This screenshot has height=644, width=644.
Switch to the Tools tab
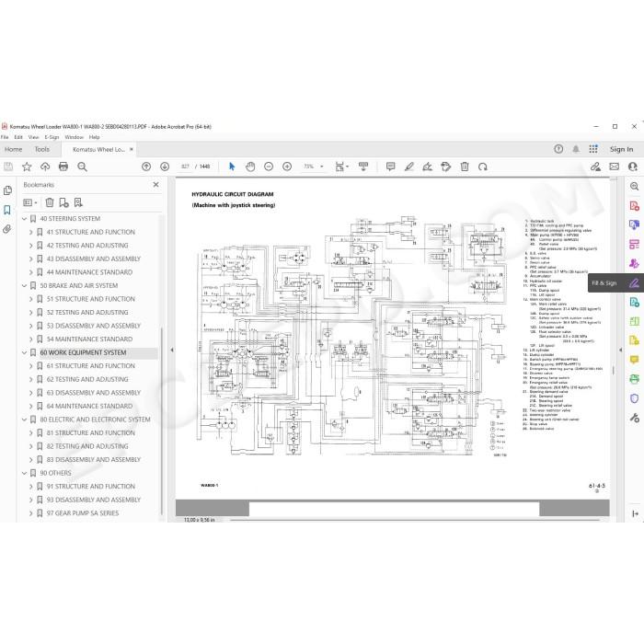click(42, 149)
